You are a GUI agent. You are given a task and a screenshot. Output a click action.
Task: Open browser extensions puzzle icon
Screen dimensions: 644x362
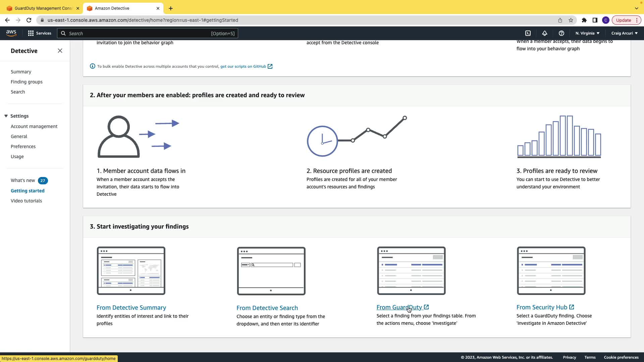[x=584, y=20]
